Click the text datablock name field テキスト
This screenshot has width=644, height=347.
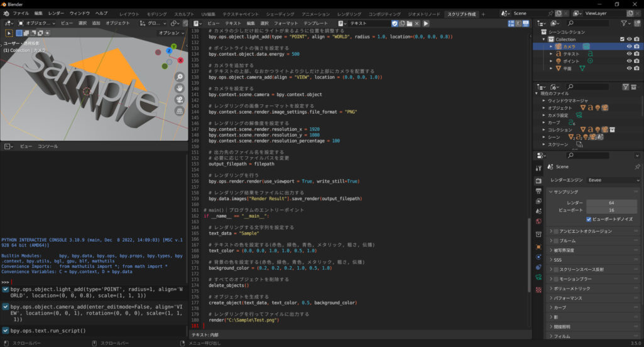coord(369,23)
